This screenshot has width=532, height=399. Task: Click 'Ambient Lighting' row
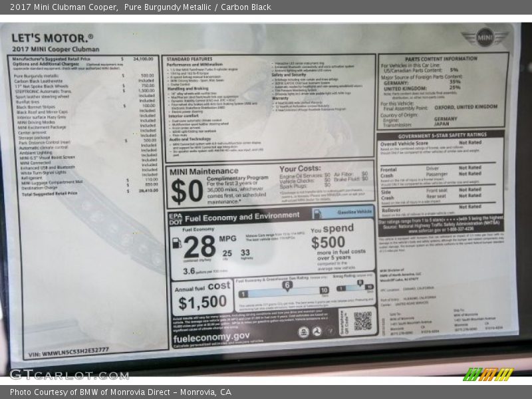click(88, 153)
